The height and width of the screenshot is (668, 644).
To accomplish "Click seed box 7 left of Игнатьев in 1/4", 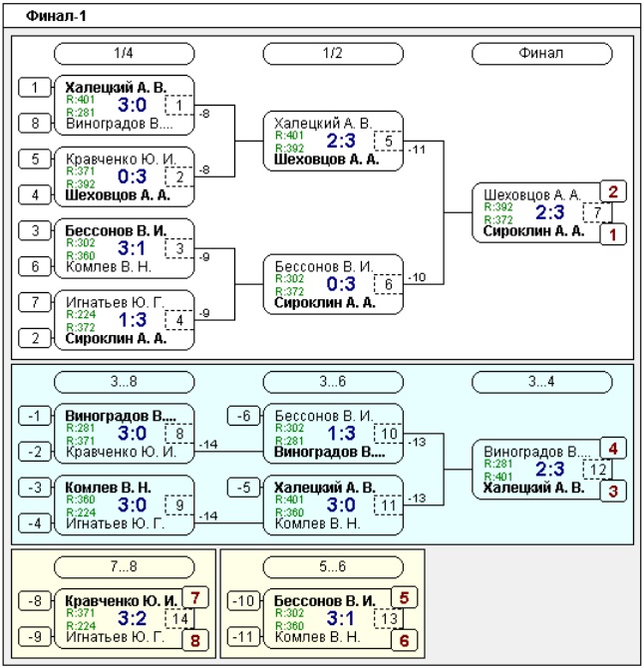I will click(35, 302).
